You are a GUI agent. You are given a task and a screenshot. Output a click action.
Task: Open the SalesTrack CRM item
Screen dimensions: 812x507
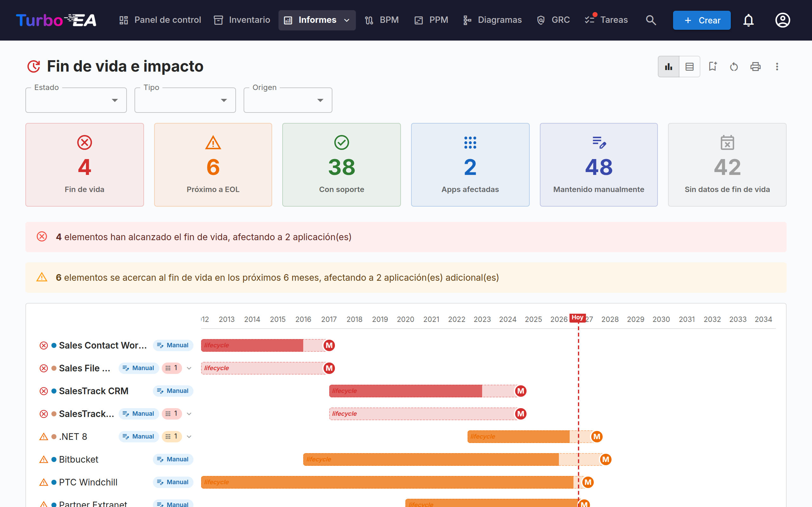pyautogui.click(x=94, y=391)
